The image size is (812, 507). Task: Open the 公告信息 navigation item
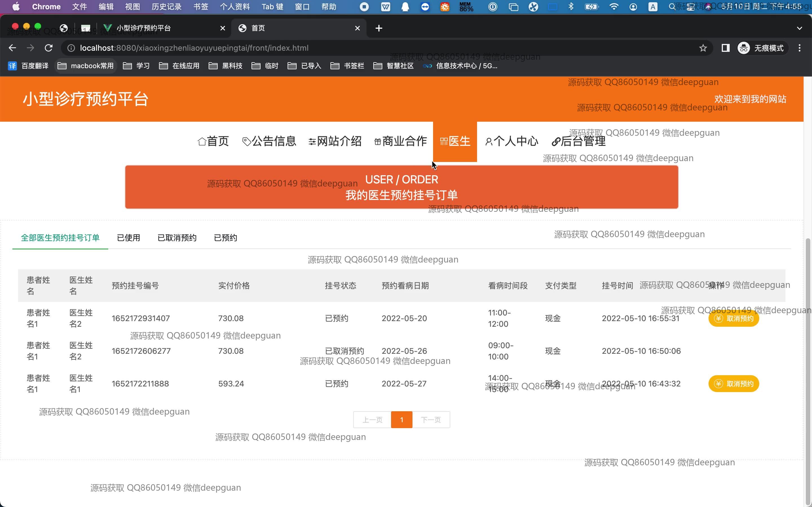tap(269, 141)
